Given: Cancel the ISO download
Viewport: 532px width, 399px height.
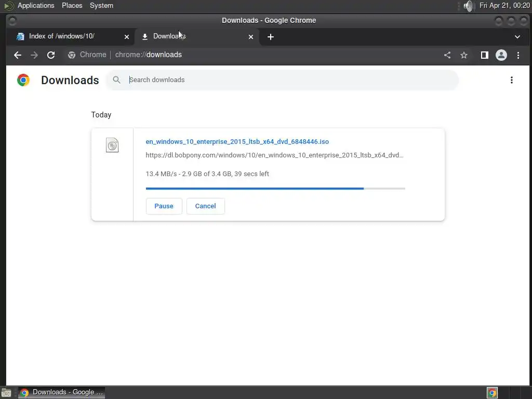Looking at the screenshot, I should click(205, 206).
